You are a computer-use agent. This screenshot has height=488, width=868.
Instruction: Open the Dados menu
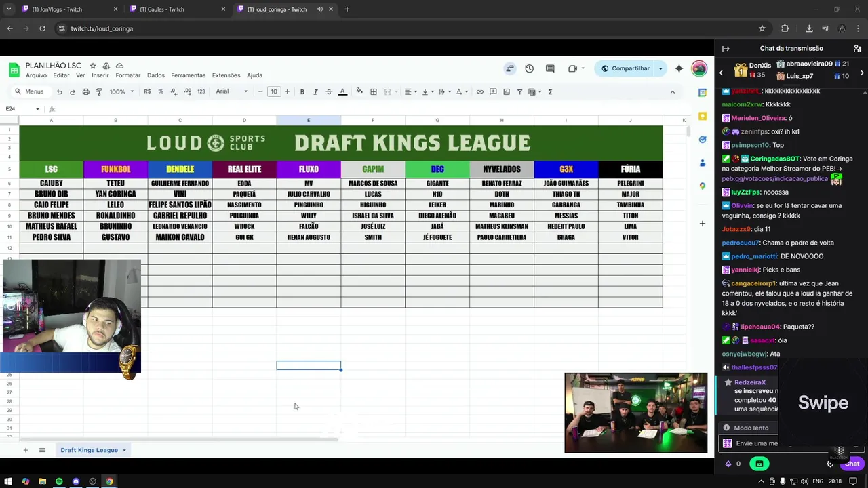156,75
